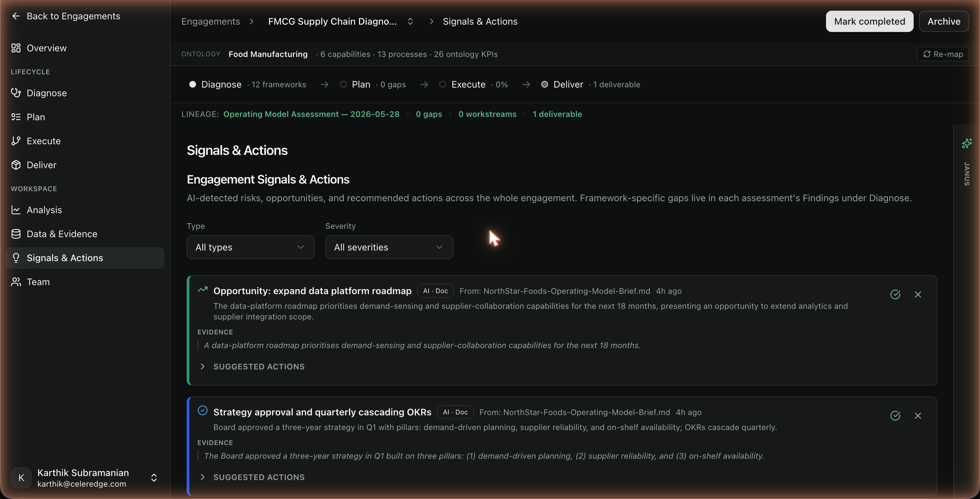Click the vertical JANUS panel label
This screenshot has width=980, height=499.
pyautogui.click(x=967, y=174)
